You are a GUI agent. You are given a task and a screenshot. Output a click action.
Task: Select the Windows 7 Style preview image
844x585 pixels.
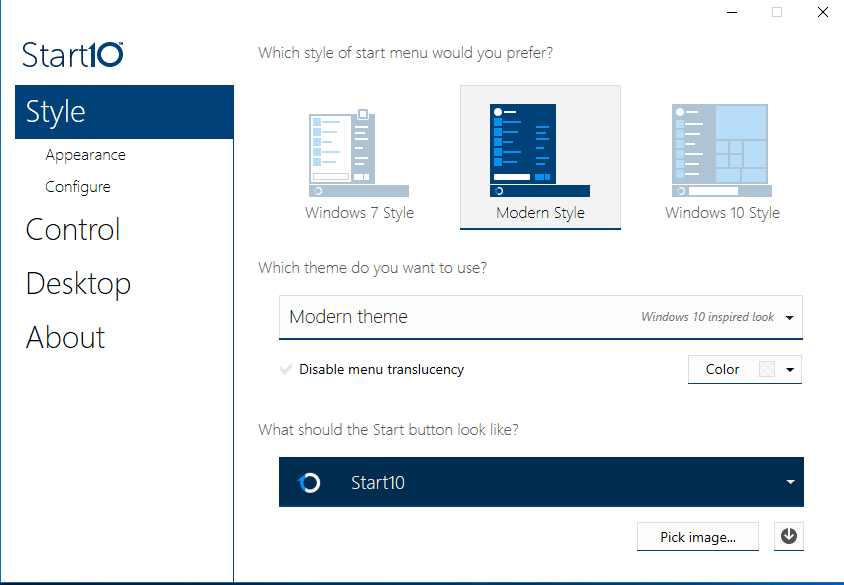359,148
